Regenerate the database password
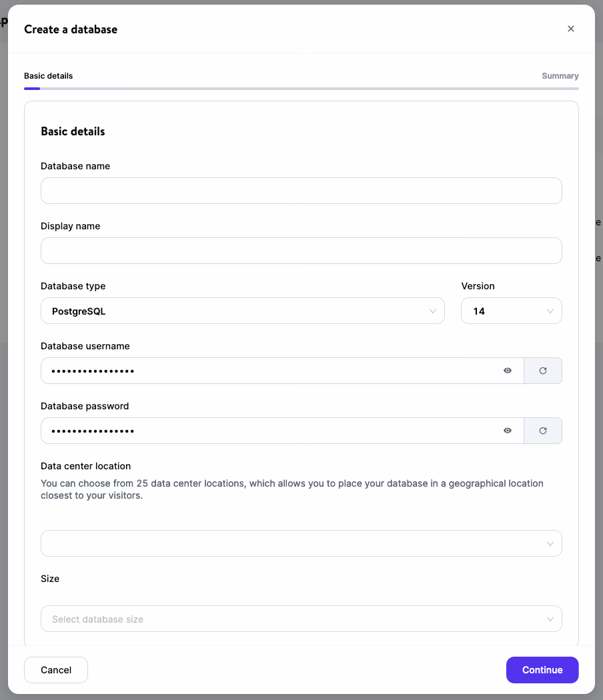 543,431
